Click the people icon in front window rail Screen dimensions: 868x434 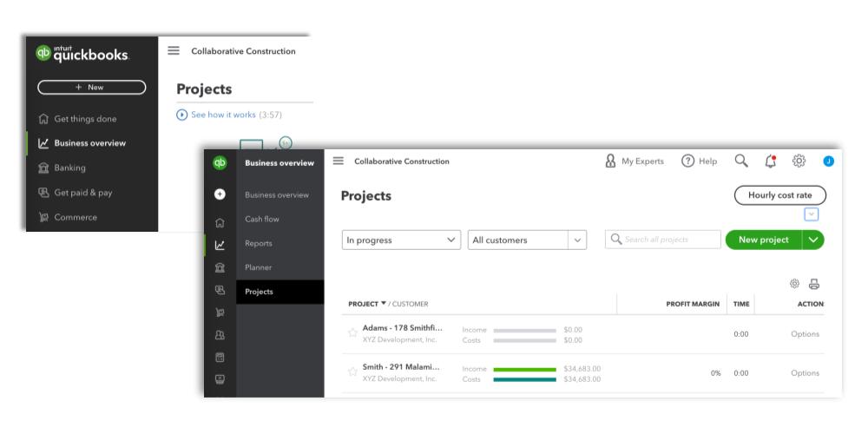point(220,335)
